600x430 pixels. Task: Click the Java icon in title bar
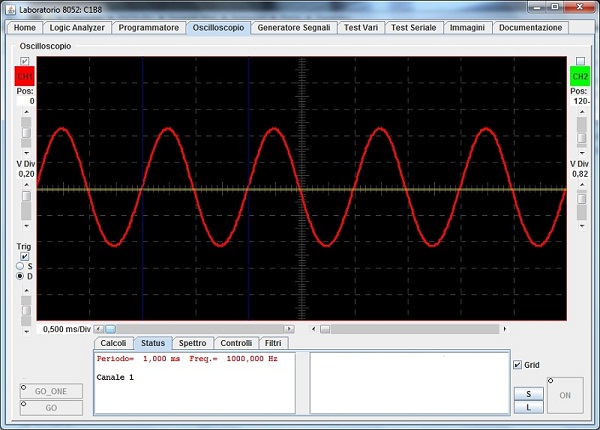(x=10, y=8)
